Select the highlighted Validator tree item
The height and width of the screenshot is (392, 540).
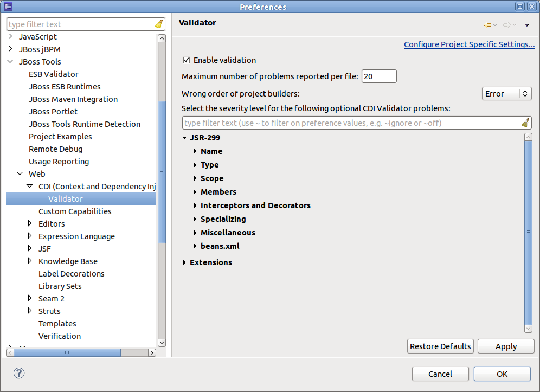[x=81, y=199]
